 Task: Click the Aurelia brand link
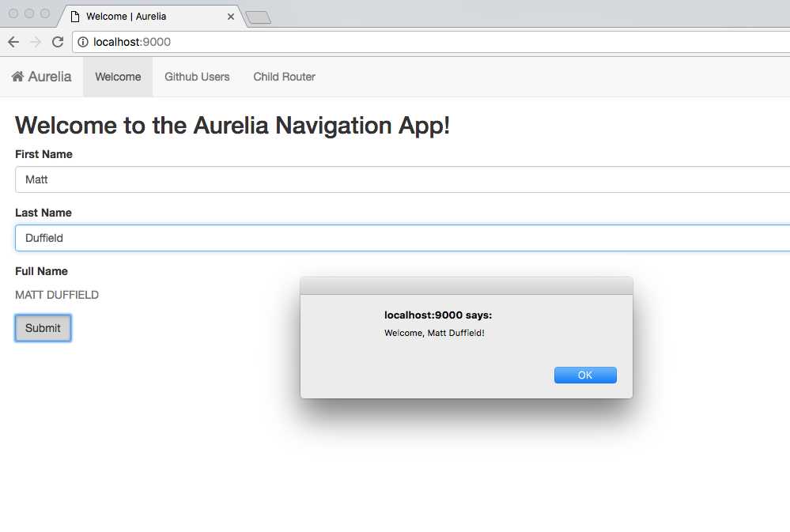coord(41,77)
